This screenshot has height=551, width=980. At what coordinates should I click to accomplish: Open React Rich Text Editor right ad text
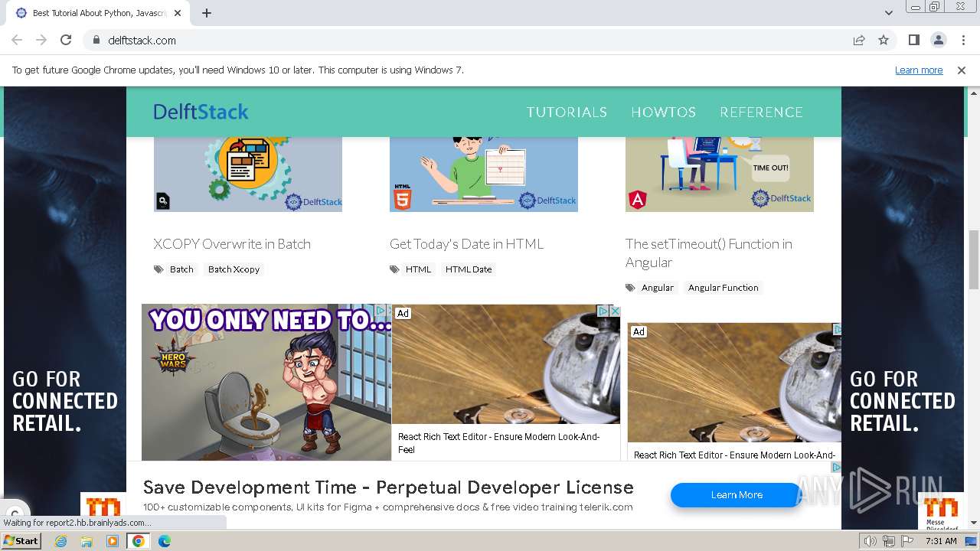click(x=734, y=455)
